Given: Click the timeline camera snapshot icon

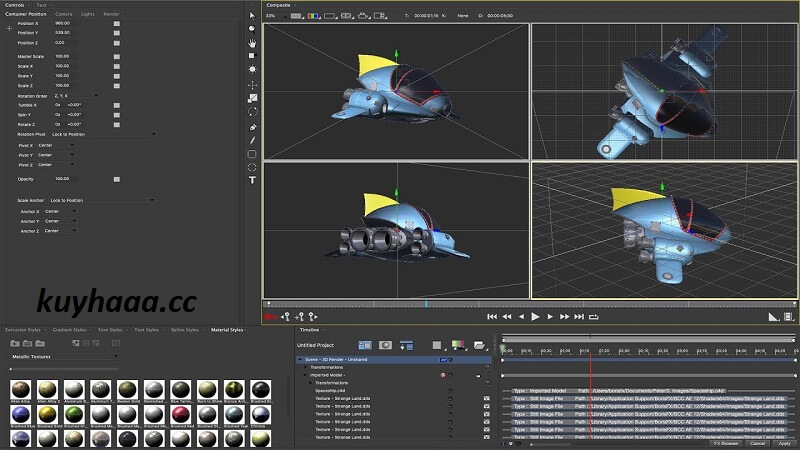Looking at the screenshot, I should pos(385,345).
